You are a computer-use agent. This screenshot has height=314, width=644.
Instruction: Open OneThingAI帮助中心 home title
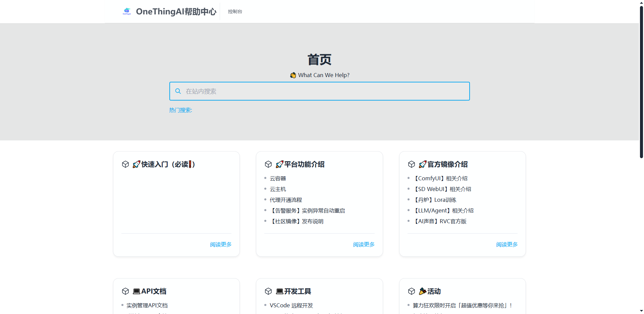pos(176,11)
